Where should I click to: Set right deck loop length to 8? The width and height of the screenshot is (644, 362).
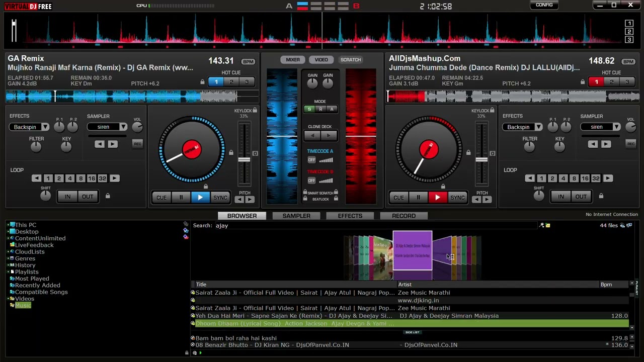(x=574, y=178)
